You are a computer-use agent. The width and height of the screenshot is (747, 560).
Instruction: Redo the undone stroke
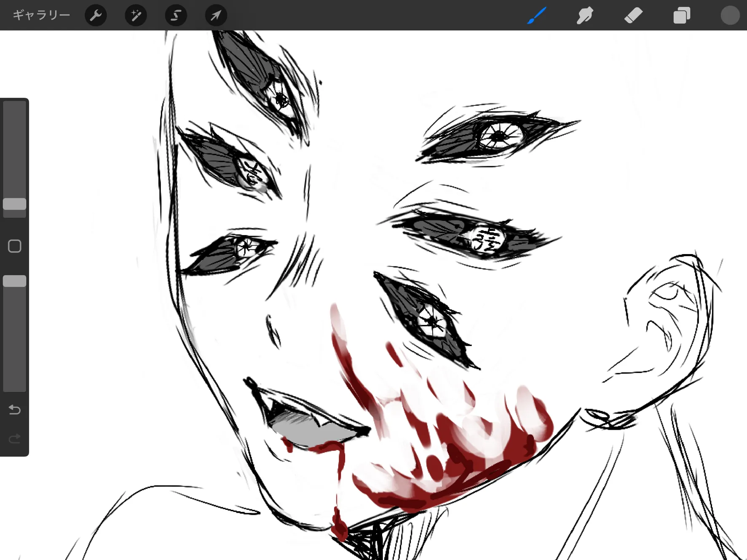15,439
